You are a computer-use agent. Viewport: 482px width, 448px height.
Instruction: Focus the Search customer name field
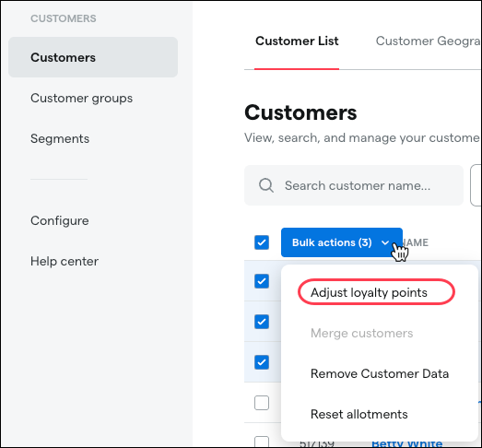(354, 185)
